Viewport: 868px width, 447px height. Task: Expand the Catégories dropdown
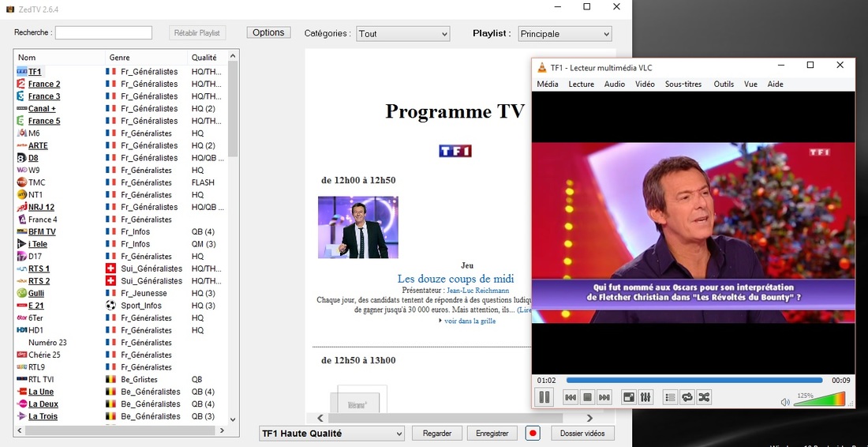point(403,34)
